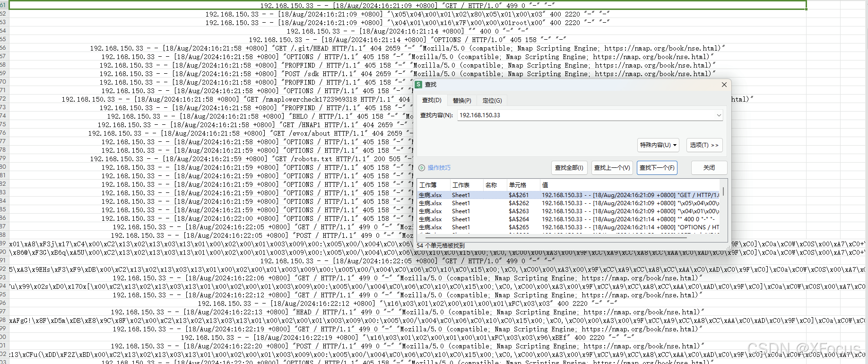Click the WPS spreadsheet logo in Find dialog title

[418, 84]
